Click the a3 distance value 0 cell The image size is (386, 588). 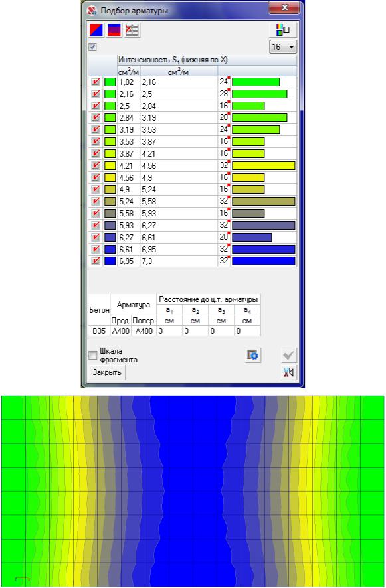221,331
